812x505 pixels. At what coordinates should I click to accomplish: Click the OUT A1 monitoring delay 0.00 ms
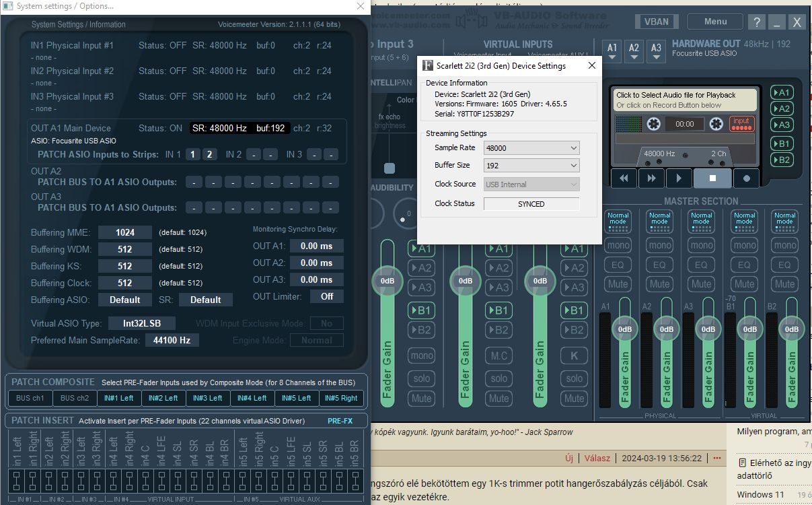pyautogui.click(x=317, y=246)
